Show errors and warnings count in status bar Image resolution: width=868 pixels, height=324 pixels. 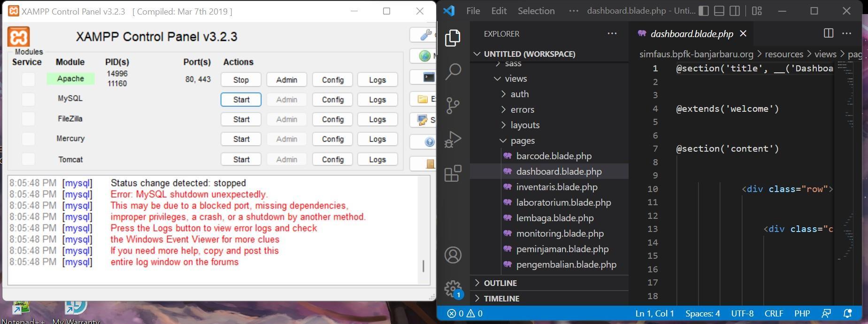click(465, 313)
